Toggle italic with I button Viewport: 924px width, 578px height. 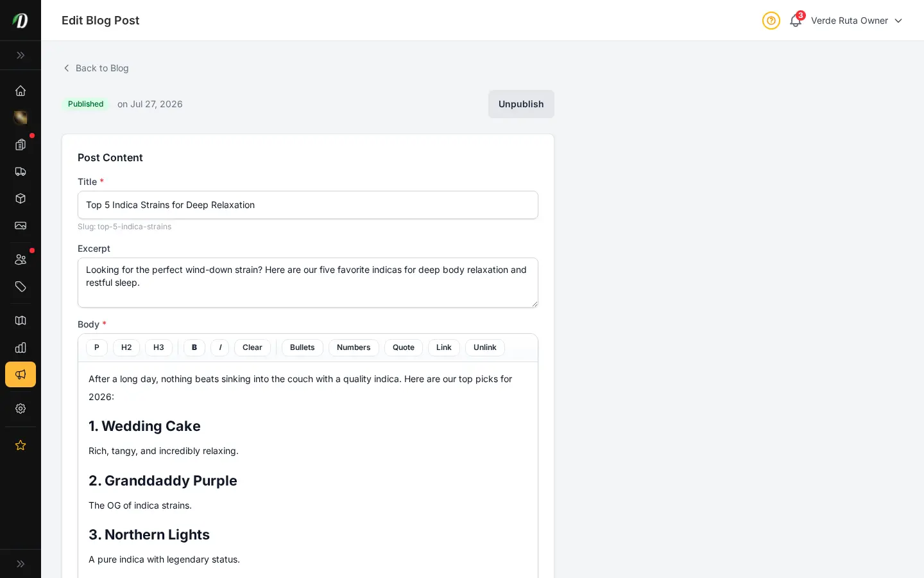point(220,347)
